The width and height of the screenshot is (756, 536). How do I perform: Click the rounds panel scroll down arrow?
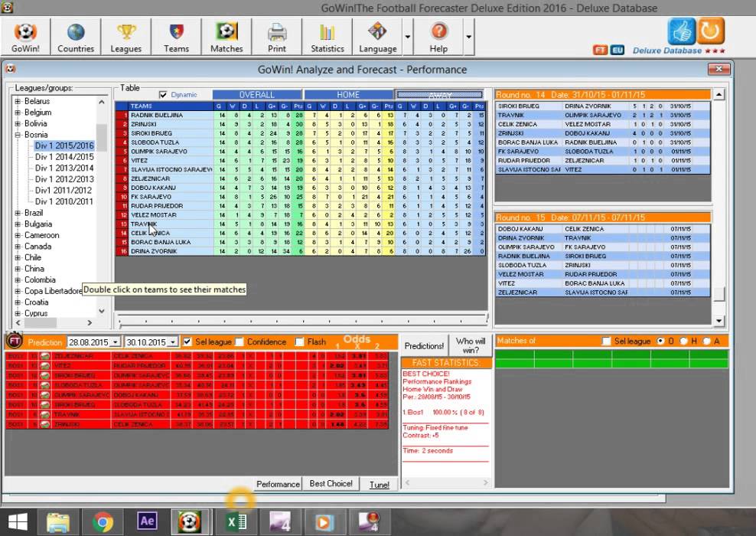pyautogui.click(x=719, y=321)
